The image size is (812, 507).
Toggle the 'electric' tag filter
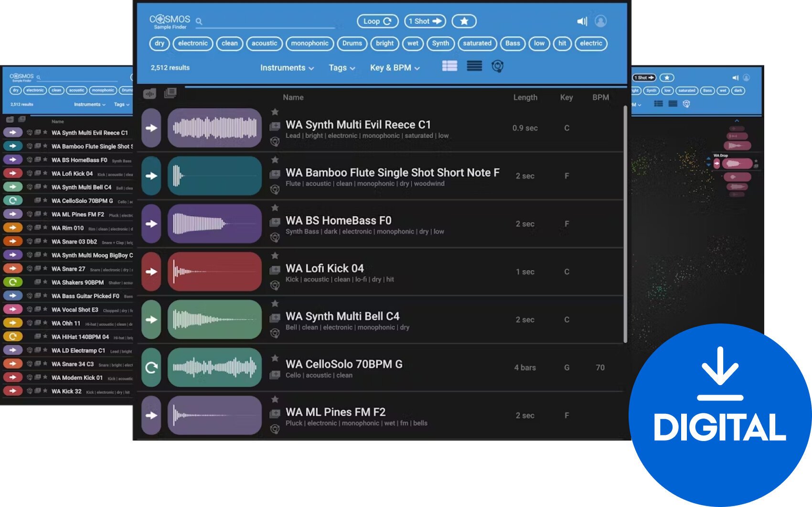(591, 43)
